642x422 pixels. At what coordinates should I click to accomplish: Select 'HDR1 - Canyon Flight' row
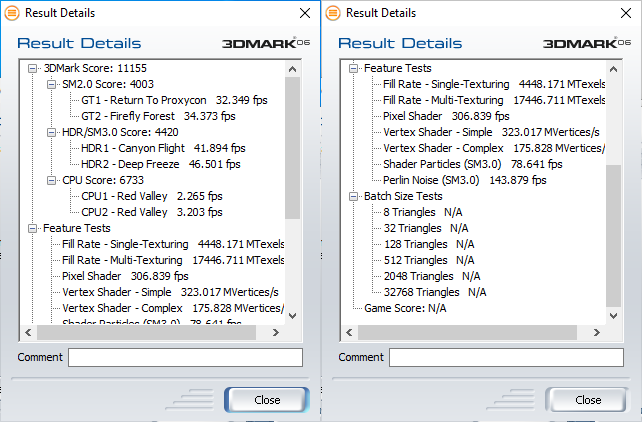pos(163,148)
